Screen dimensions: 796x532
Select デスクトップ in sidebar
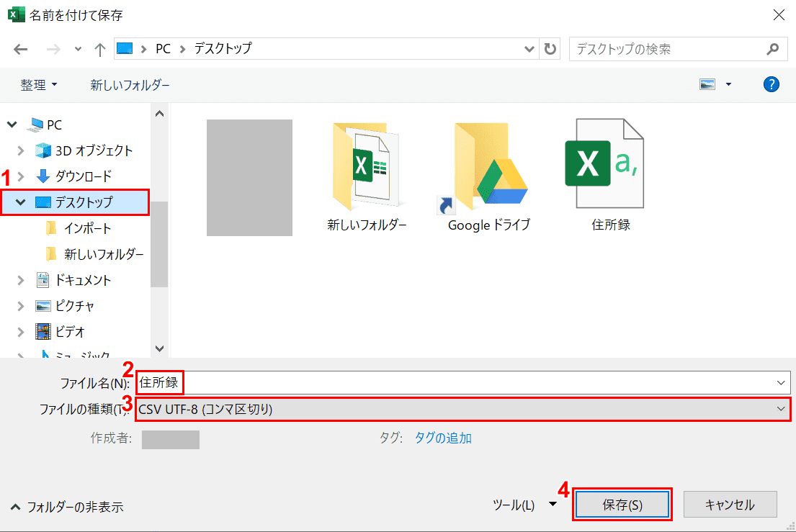click(x=75, y=202)
